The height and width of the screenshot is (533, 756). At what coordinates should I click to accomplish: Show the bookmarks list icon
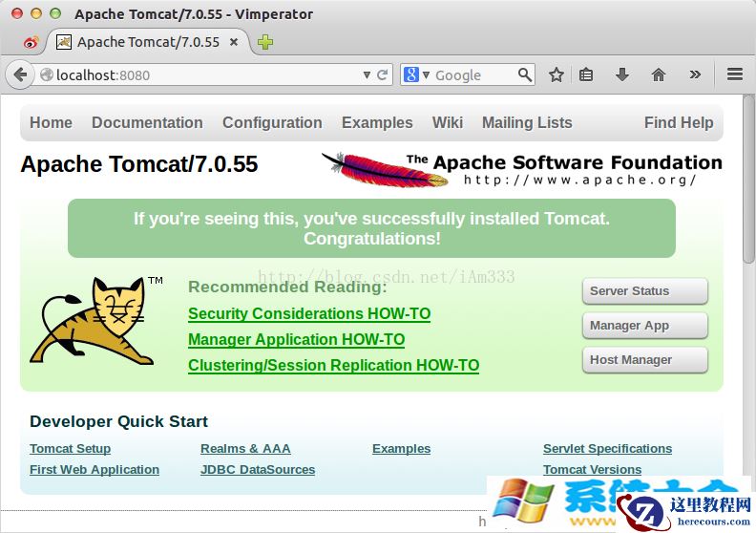[x=586, y=75]
